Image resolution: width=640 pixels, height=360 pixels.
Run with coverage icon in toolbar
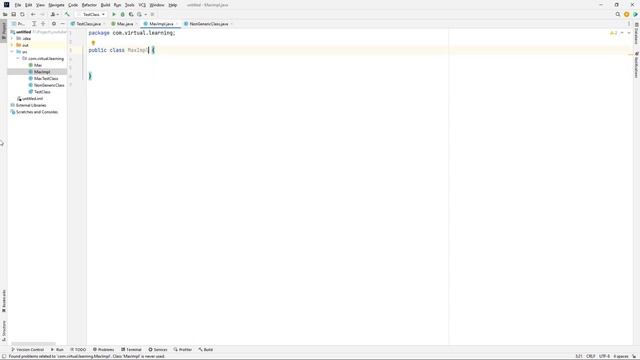click(131, 14)
